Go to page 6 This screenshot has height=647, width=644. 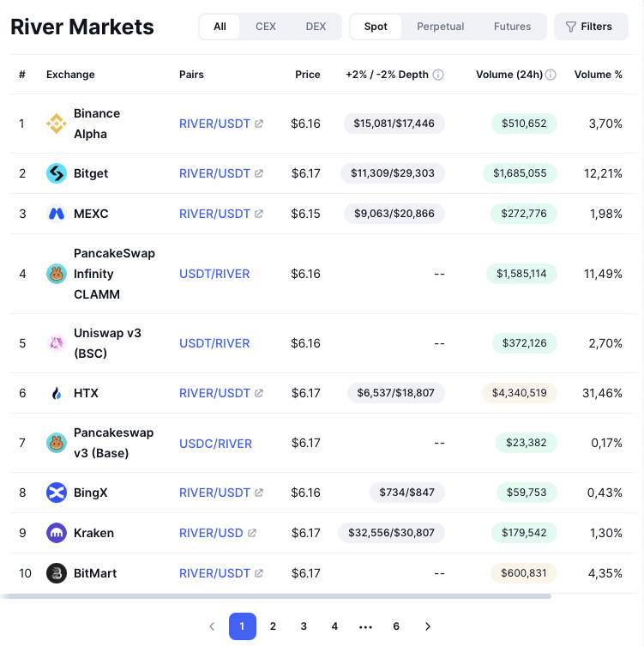(x=396, y=626)
